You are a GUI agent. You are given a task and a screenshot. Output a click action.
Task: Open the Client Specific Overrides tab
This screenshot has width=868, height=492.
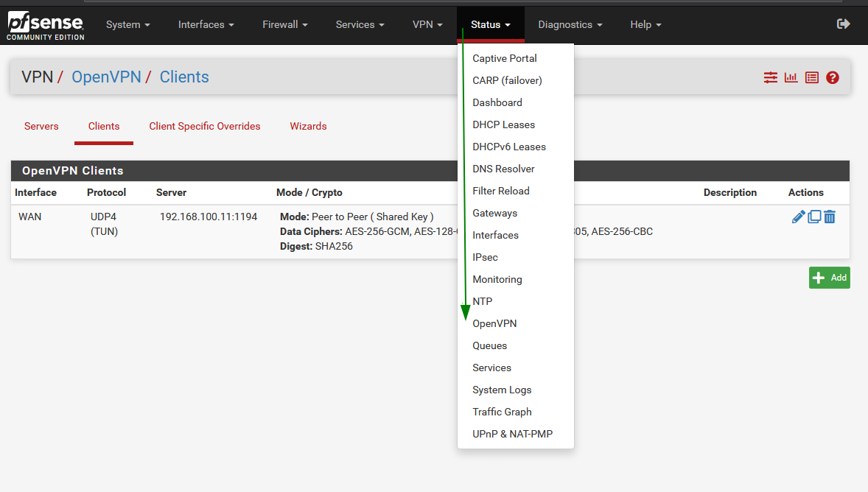coord(205,126)
